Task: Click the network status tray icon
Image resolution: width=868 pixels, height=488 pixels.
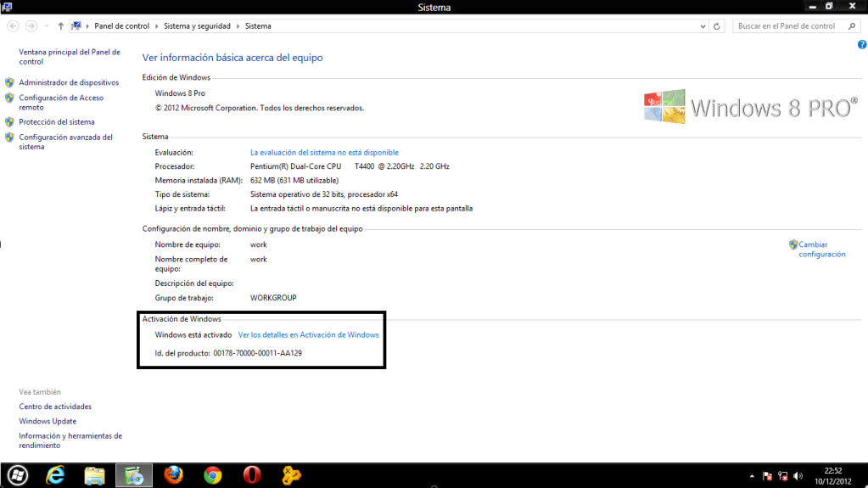Action: tap(783, 476)
